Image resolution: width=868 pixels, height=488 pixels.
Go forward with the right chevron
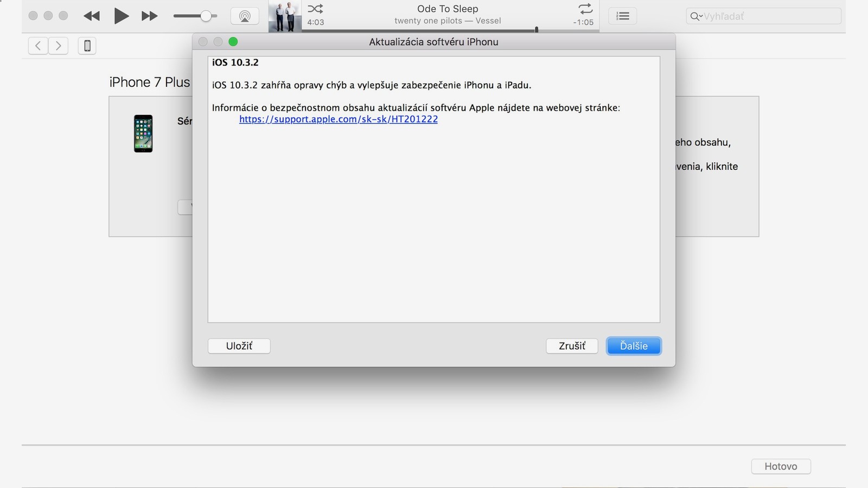59,46
